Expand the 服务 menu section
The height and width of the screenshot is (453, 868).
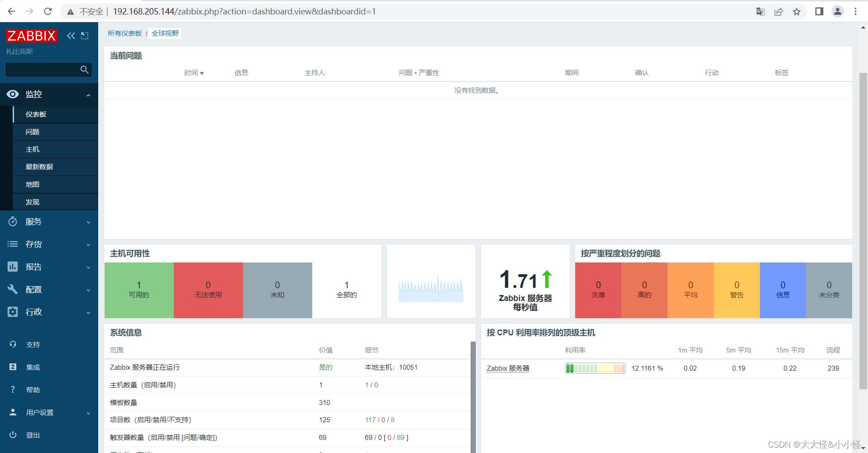point(89,222)
